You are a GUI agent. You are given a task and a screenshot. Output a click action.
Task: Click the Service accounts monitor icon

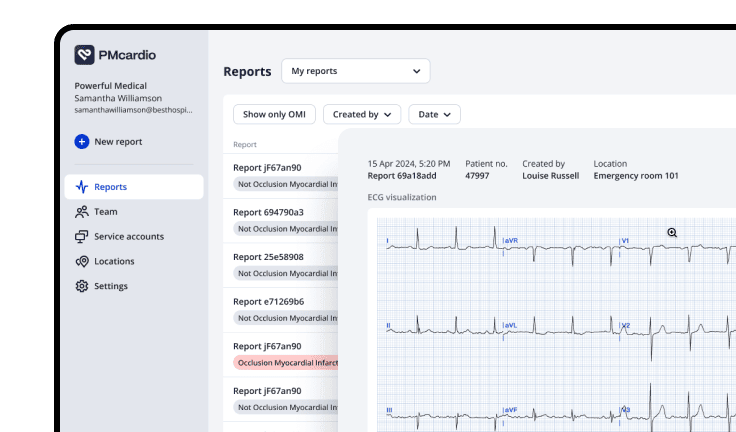point(82,237)
